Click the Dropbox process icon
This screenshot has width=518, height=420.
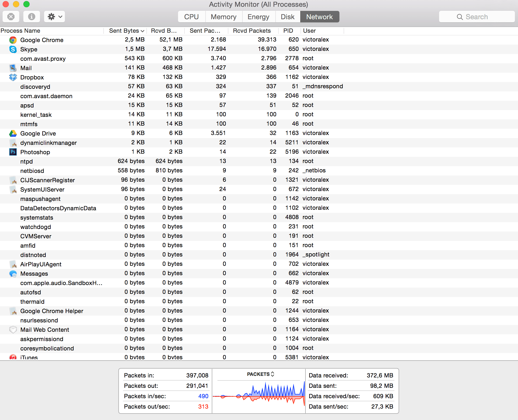click(x=13, y=77)
